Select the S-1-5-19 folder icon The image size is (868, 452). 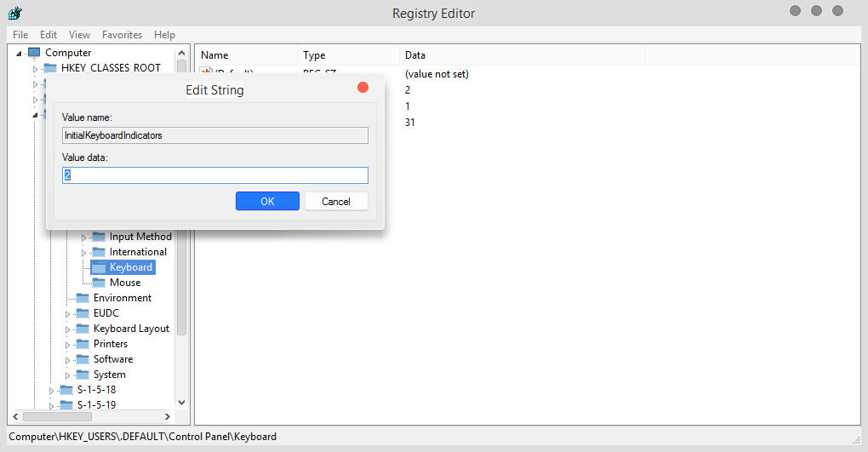[66, 405]
